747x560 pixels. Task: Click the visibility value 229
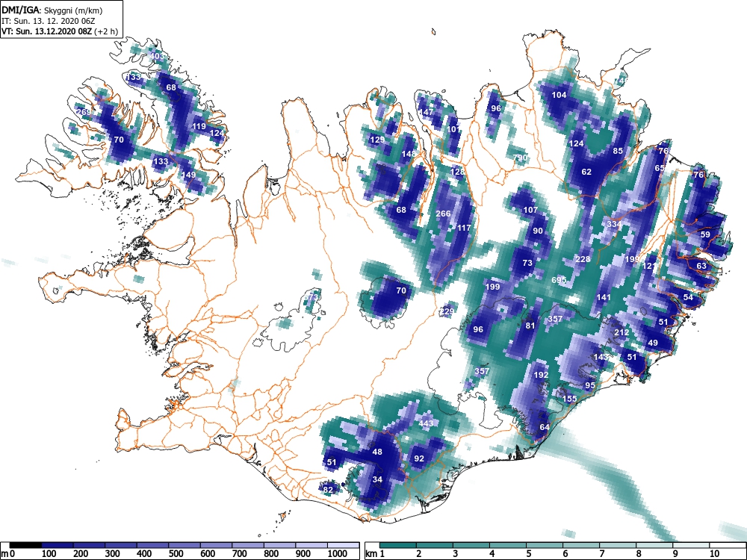click(447, 311)
